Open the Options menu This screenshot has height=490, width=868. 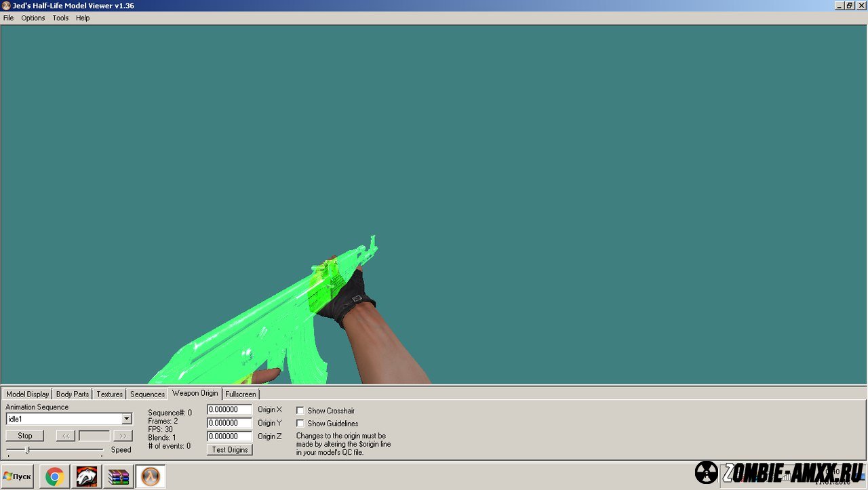(x=33, y=18)
